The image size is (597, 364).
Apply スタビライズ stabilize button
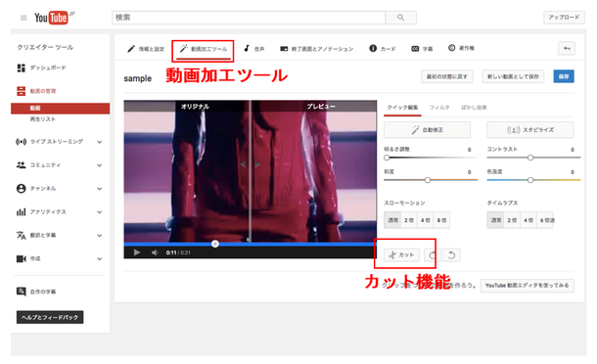coord(530,130)
